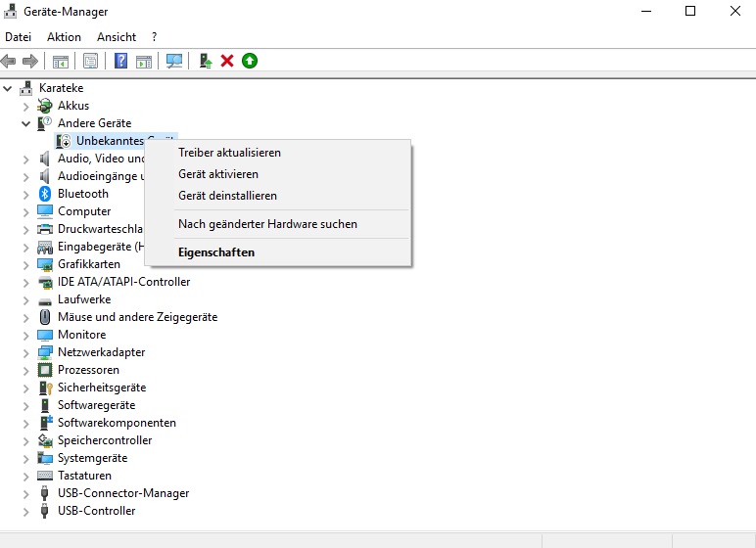This screenshot has width=756, height=548.
Task: Click the Bluetooth category icon
Action: coord(45,194)
